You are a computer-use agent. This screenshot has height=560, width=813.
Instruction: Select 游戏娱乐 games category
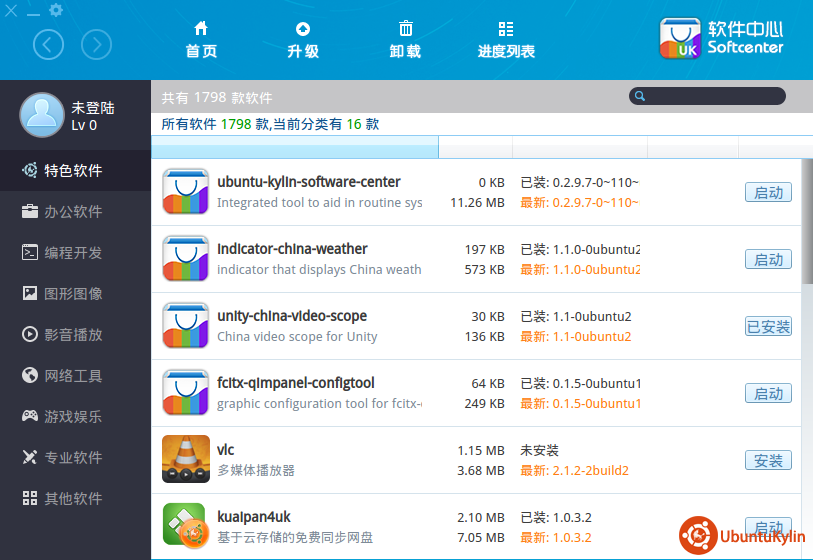click(74, 417)
